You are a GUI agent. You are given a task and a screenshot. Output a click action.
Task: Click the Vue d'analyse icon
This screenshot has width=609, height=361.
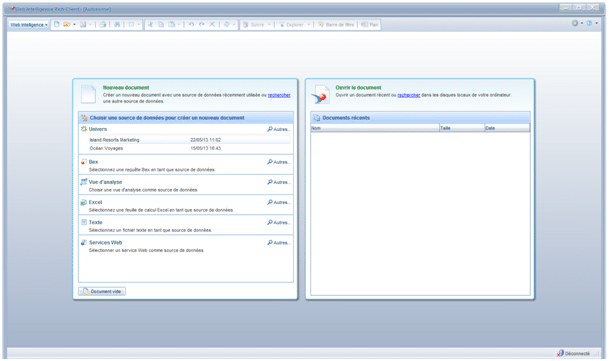pos(84,182)
